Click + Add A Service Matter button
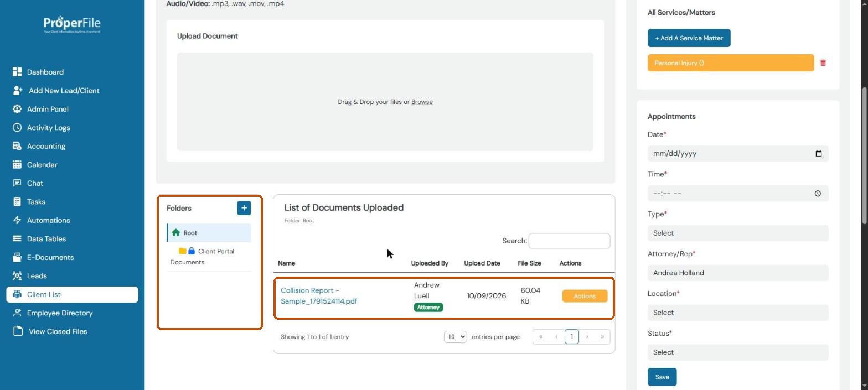Viewport: 868px width, 390px height. click(689, 38)
